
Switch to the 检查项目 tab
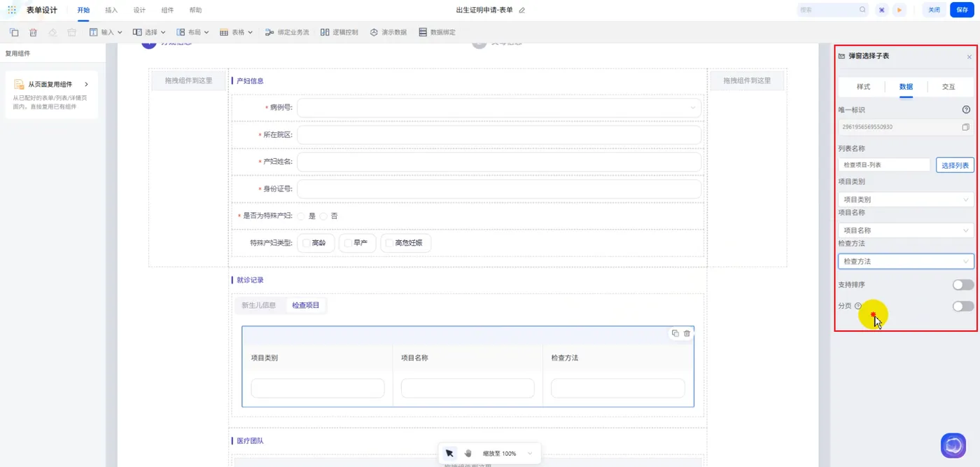click(306, 305)
